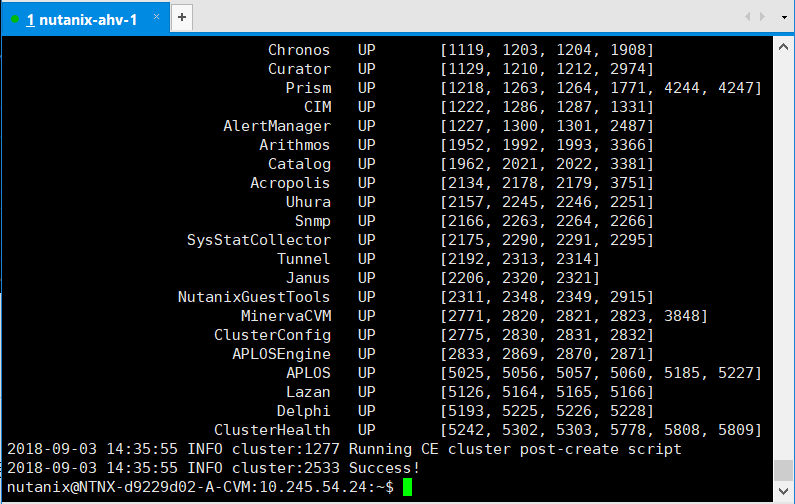Viewport: 795px width, 504px height.
Task: Click MinervaCVM PID list ending in 3848
Action: click(x=574, y=316)
